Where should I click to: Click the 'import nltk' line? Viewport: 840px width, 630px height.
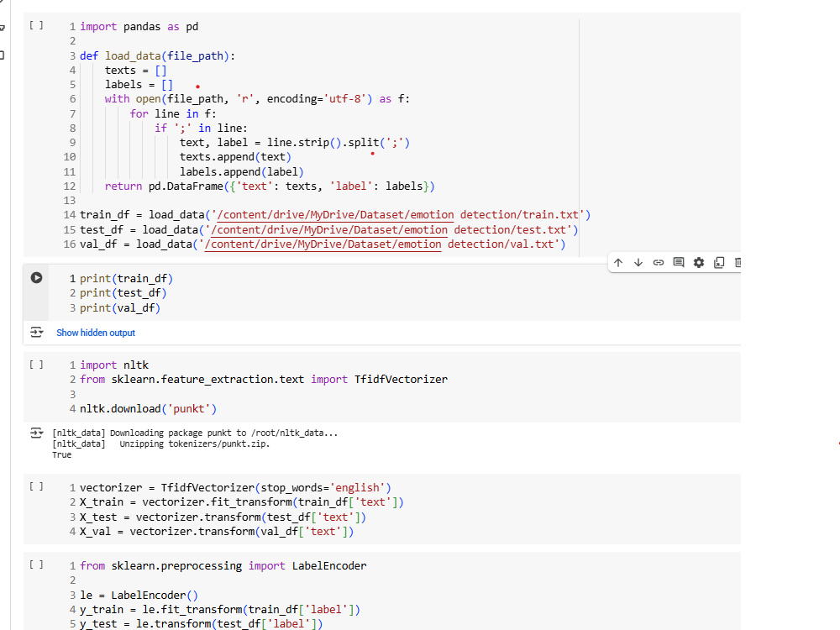pos(114,365)
